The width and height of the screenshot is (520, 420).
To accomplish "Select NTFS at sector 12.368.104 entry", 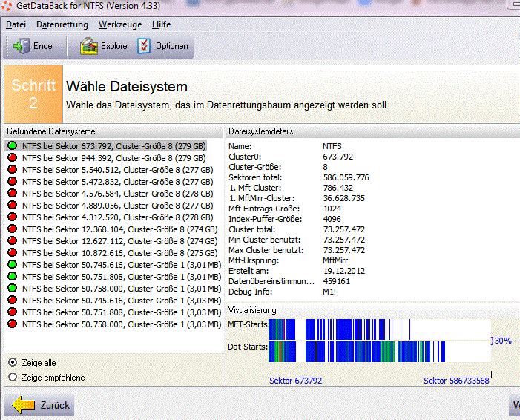I will 119,229.
